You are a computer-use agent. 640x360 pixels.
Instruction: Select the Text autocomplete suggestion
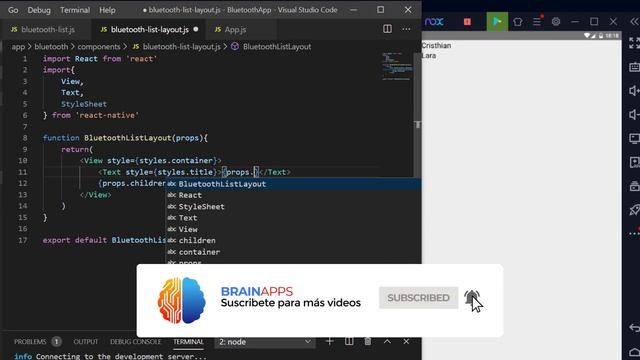tap(293, 218)
